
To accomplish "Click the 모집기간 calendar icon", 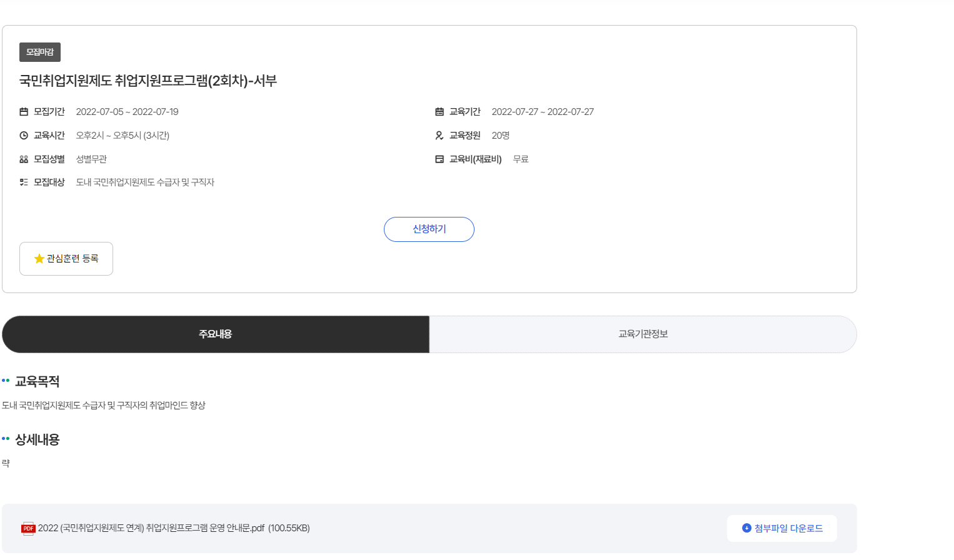I will point(24,112).
